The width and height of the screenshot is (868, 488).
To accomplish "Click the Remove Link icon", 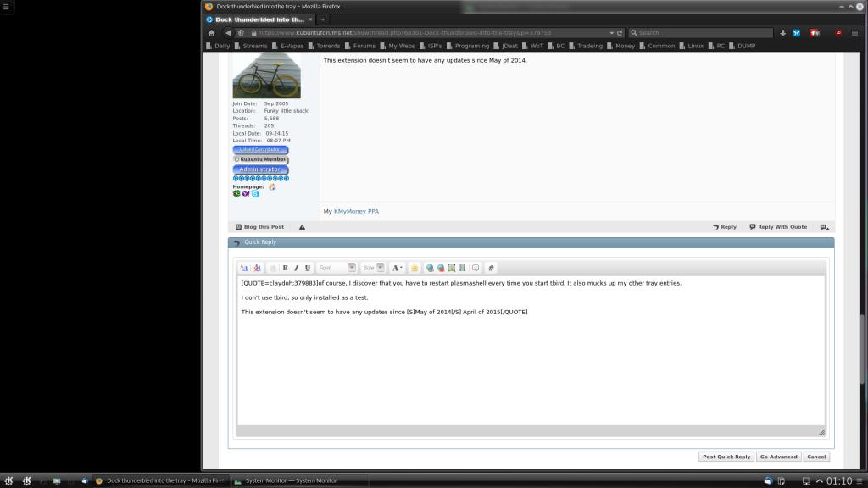I will pyautogui.click(x=441, y=268).
